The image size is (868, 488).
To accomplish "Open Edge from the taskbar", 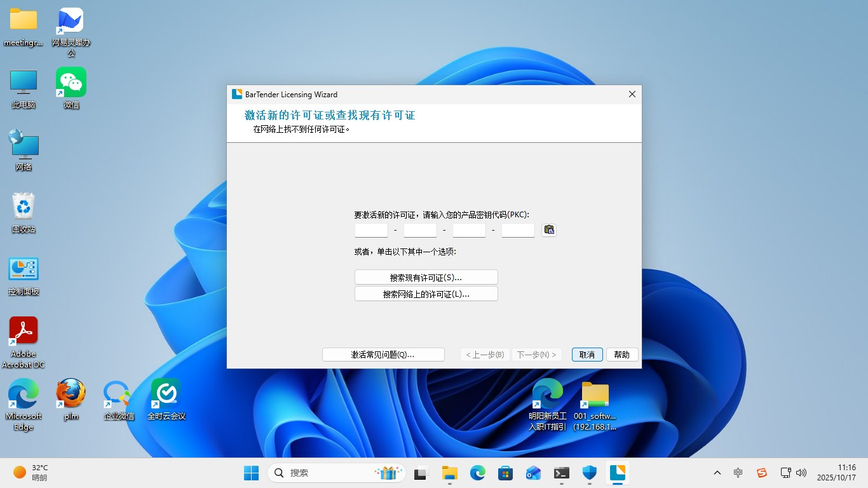I will 478,473.
